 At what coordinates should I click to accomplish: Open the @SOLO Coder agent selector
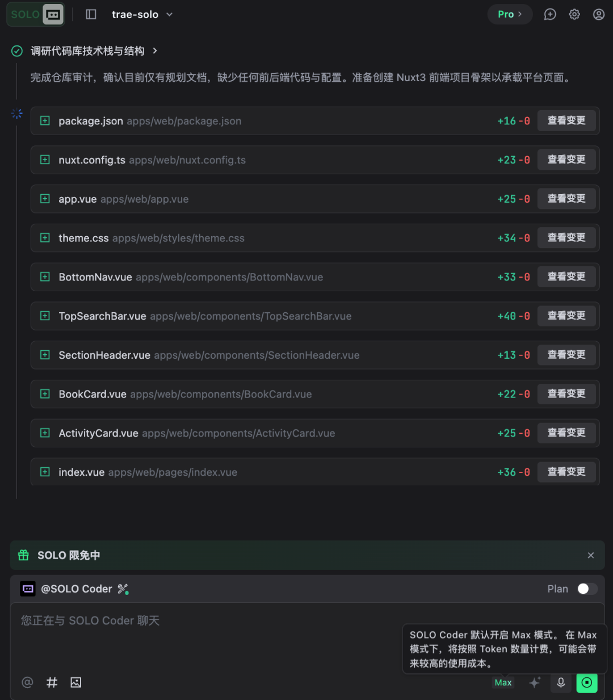point(76,589)
